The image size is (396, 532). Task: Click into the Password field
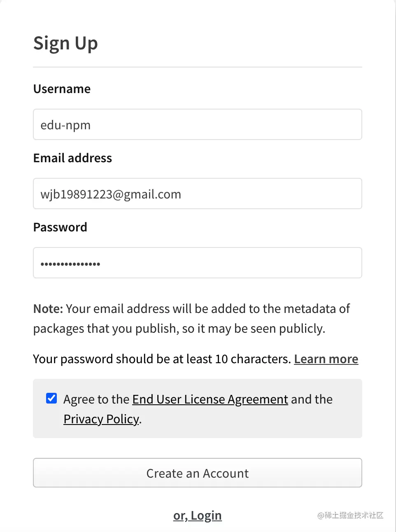pos(197,263)
